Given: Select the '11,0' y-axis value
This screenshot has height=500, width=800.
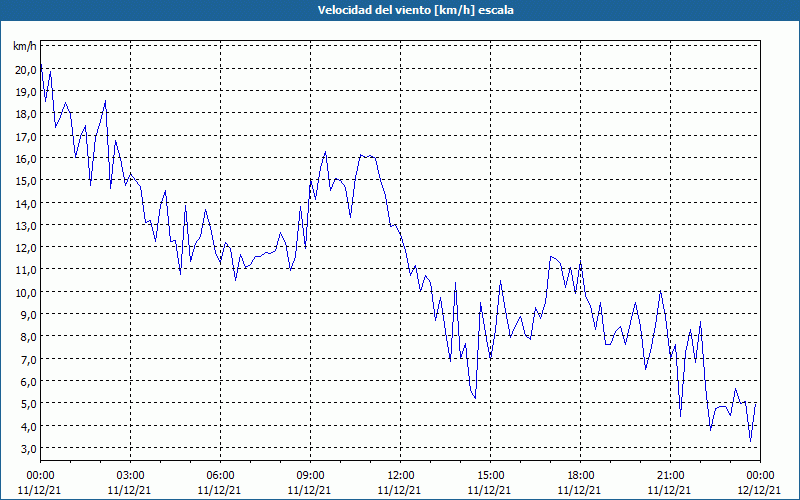Looking at the screenshot, I should point(26,270).
